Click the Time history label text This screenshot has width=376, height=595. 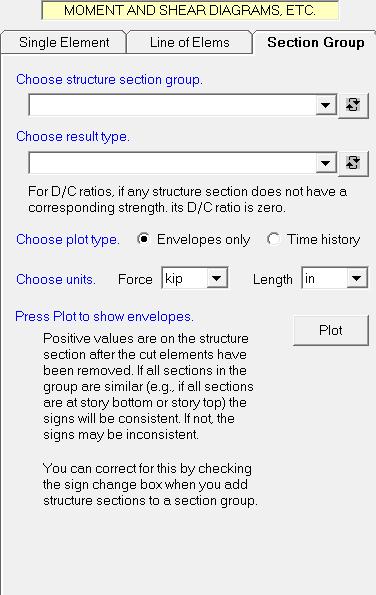(323, 239)
